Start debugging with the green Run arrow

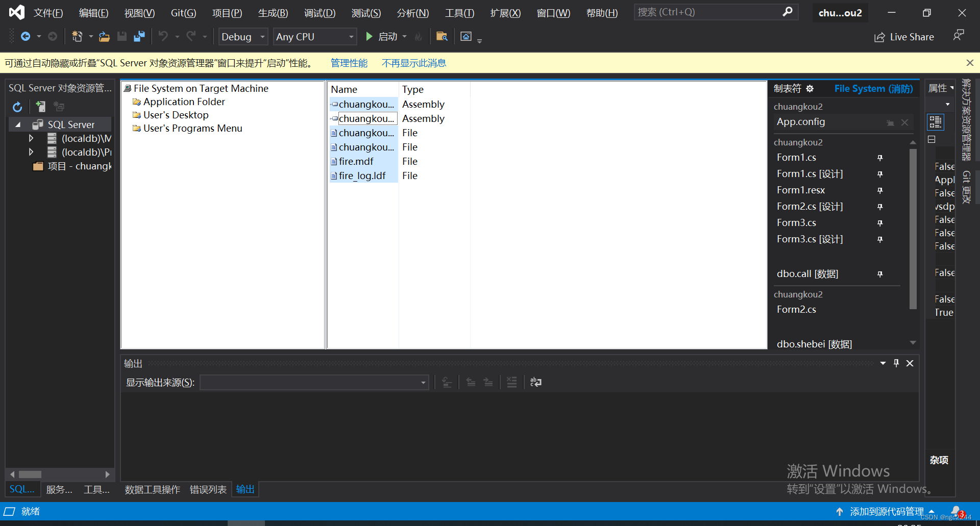(x=369, y=36)
